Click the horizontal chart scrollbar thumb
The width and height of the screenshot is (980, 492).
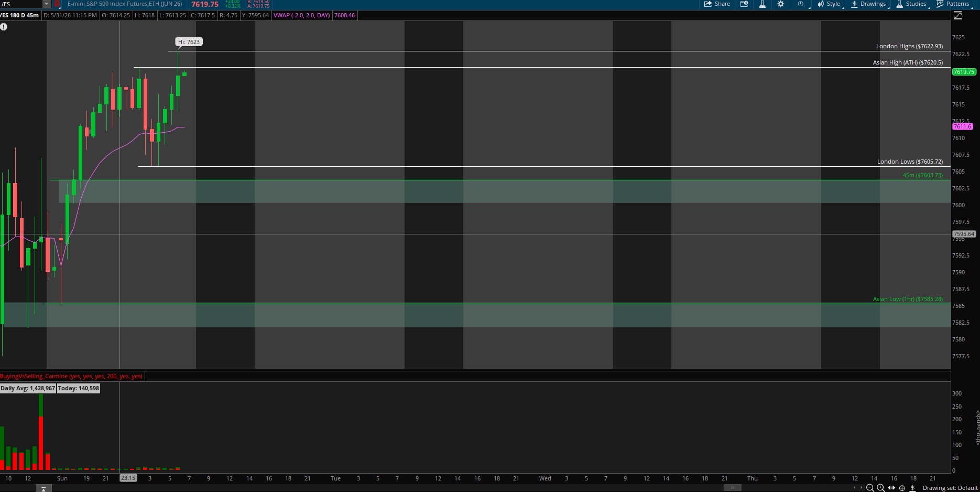pos(733,488)
